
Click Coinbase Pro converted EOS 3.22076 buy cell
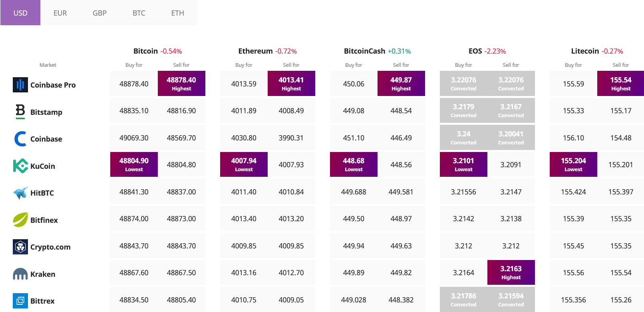coord(463,83)
